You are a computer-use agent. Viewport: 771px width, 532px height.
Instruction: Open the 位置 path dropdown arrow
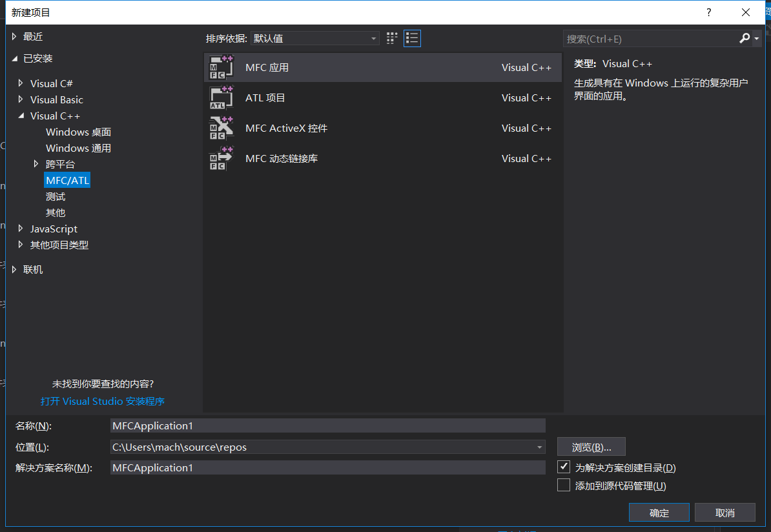[539, 447]
